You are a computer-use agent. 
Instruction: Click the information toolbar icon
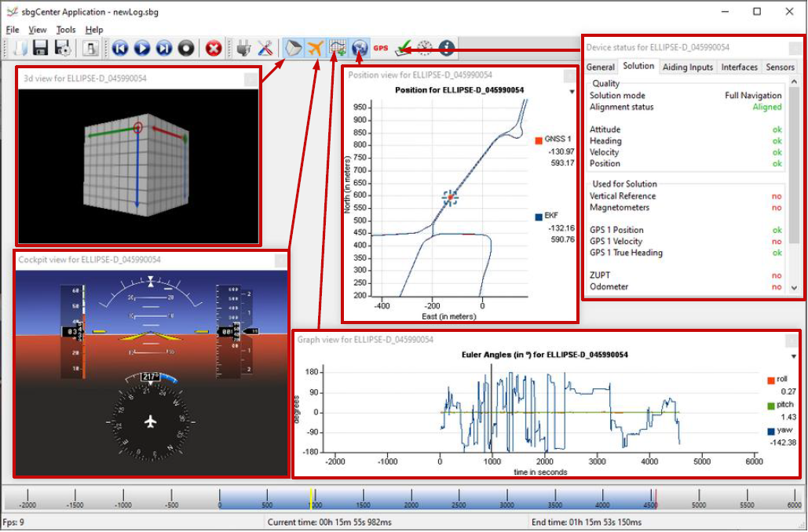(445, 47)
